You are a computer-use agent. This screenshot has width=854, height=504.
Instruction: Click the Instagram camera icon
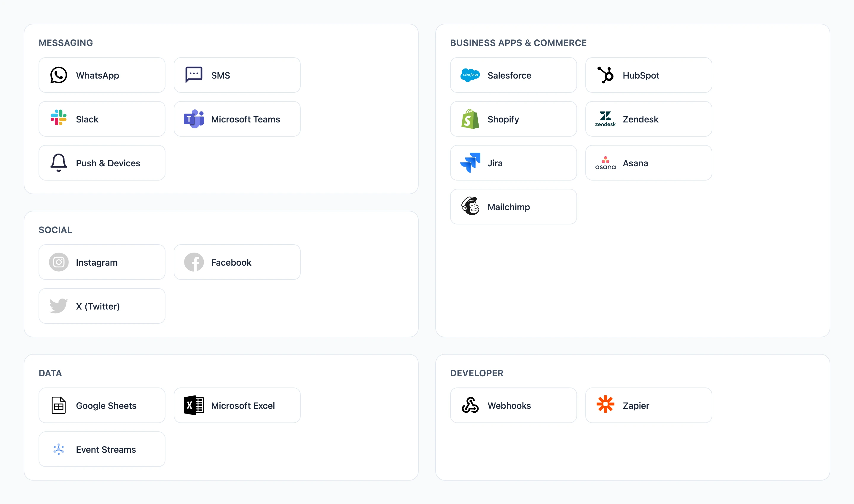(58, 262)
